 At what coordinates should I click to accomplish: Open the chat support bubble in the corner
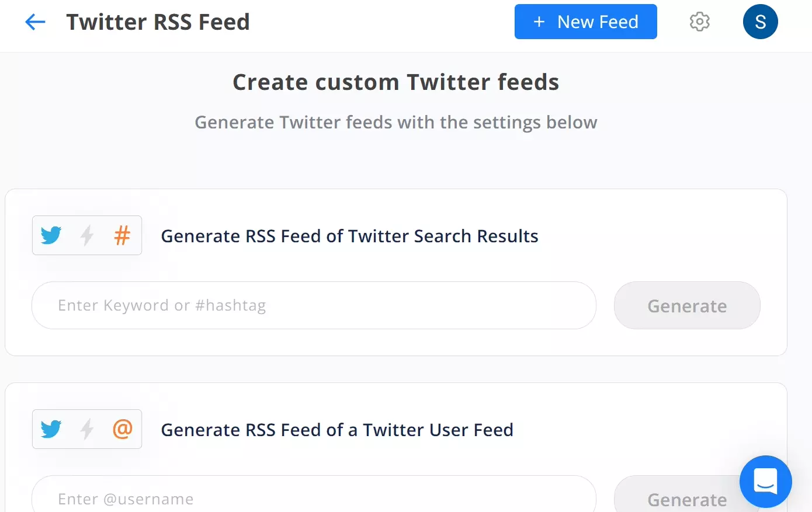[766, 482]
